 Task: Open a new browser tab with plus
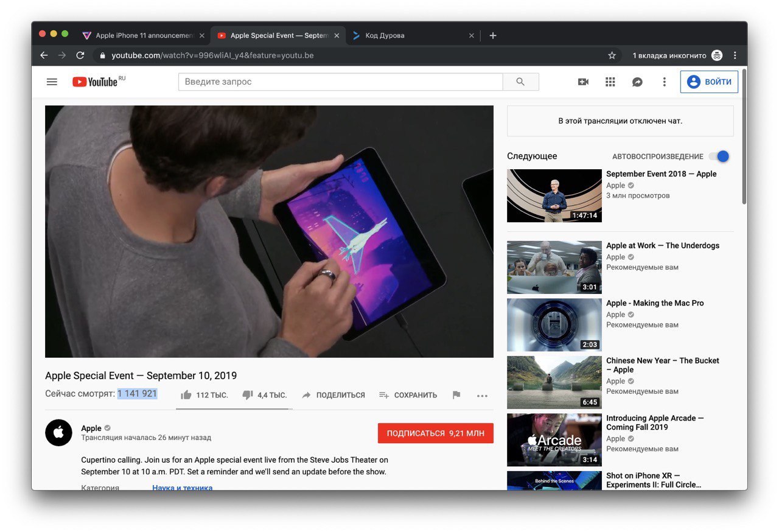[x=493, y=35]
